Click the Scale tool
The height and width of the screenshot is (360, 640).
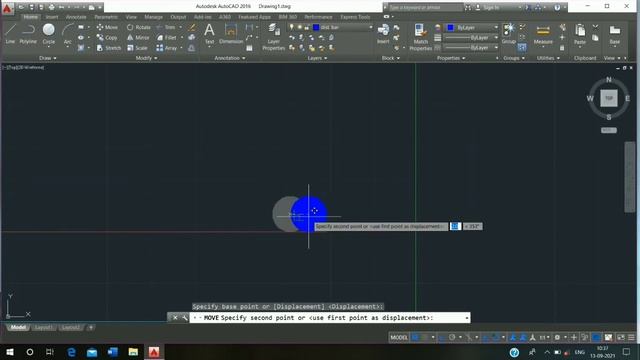tap(137, 48)
